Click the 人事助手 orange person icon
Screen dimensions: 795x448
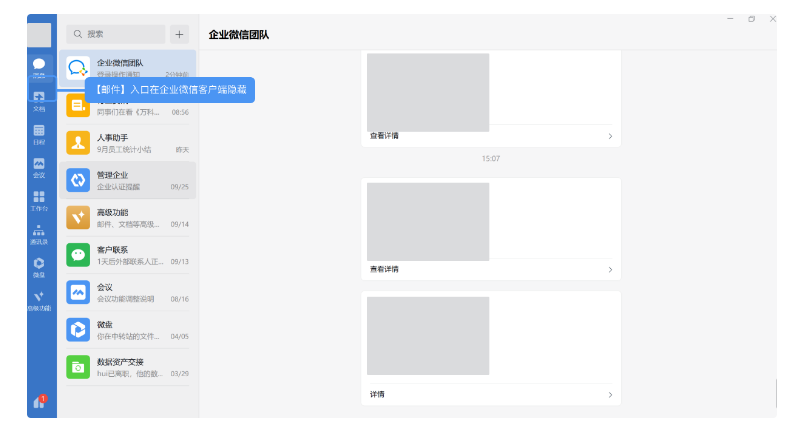[x=78, y=143]
